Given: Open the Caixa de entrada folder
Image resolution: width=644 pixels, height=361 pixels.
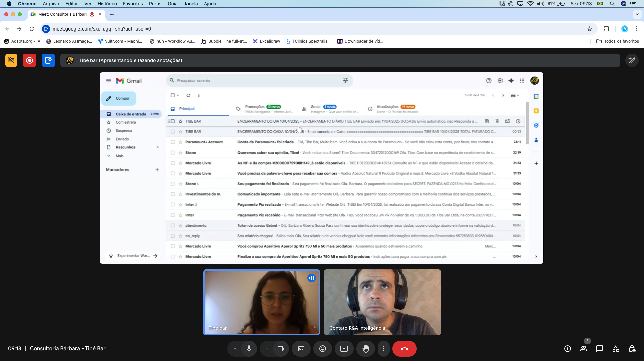Looking at the screenshot, I should pos(131,114).
